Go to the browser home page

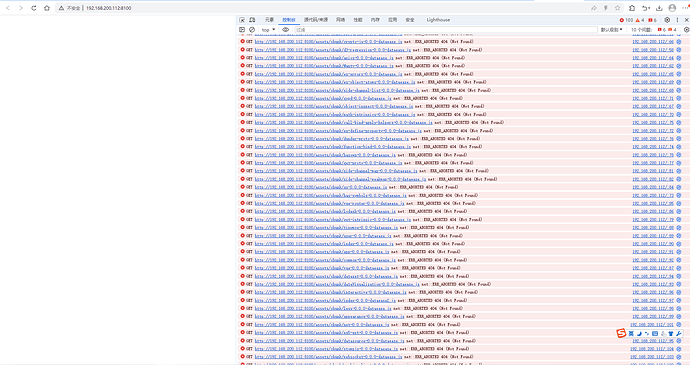(x=47, y=8)
